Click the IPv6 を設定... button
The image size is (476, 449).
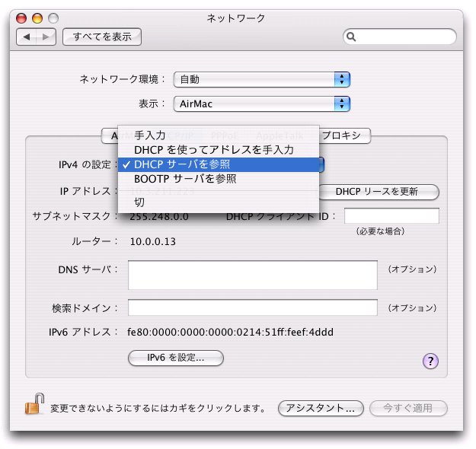coord(175,358)
